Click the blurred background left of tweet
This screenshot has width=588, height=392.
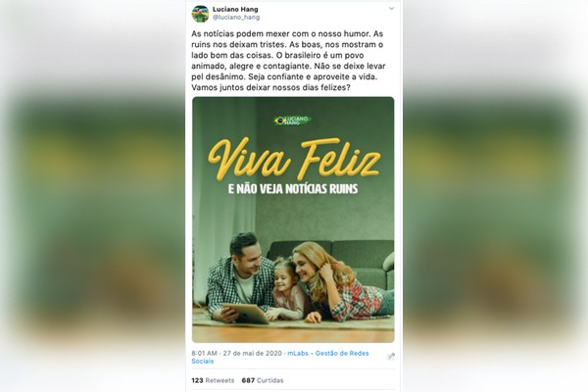(93, 196)
